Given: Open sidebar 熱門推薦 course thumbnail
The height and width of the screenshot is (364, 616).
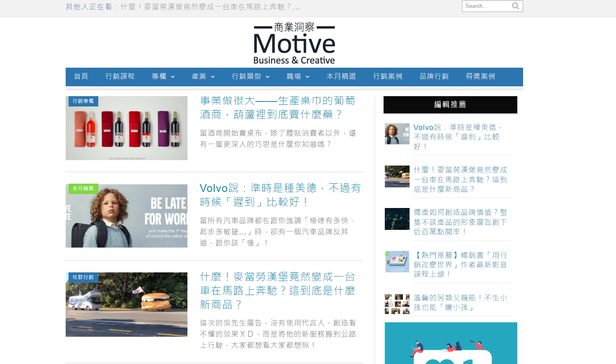Looking at the screenshot, I should [397, 262].
